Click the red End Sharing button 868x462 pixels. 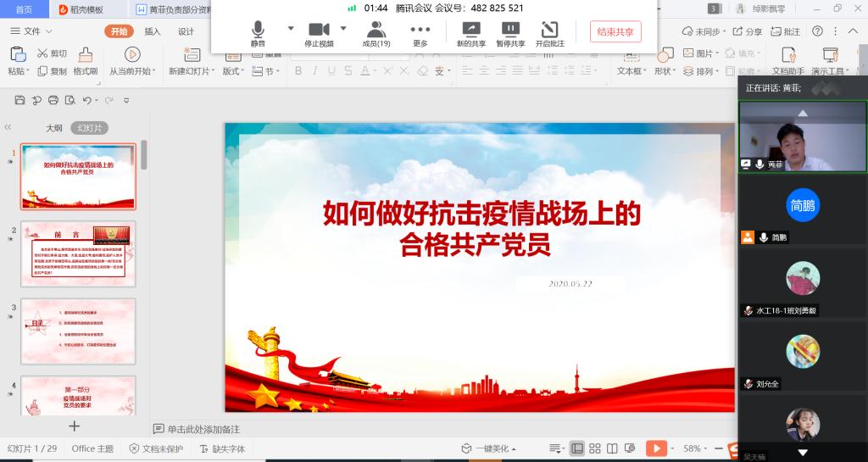pos(615,32)
